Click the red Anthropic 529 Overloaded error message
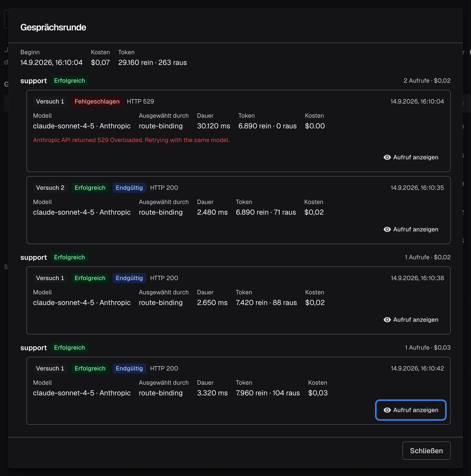Screen dimensions: 471x476 [x=131, y=140]
